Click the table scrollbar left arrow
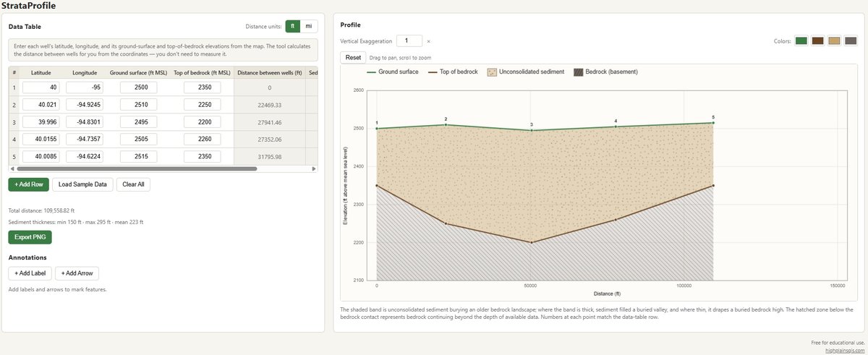868x355 pixels. tap(12, 168)
